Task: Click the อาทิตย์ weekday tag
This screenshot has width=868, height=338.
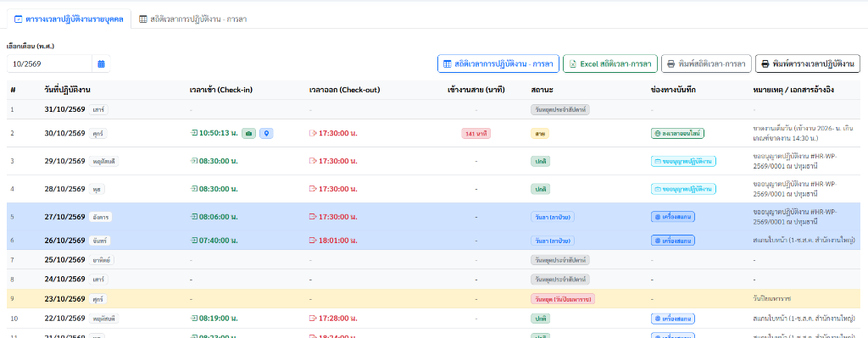Action: (102, 259)
